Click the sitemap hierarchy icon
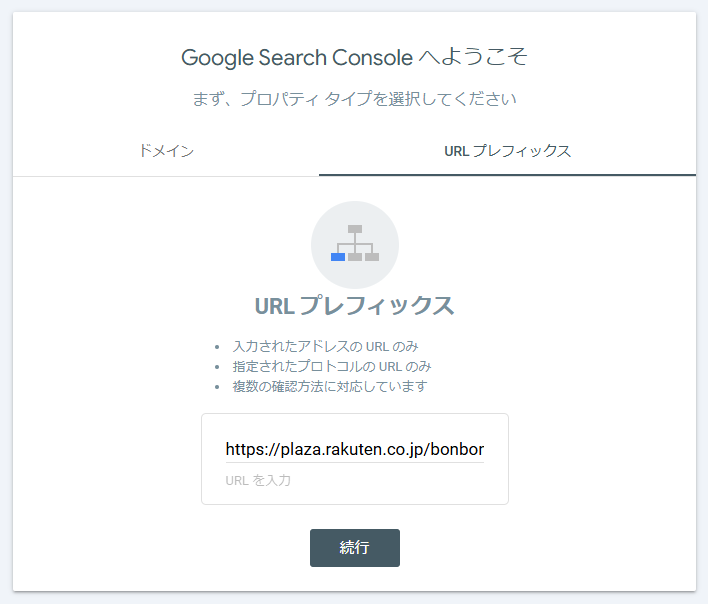 [x=355, y=244]
